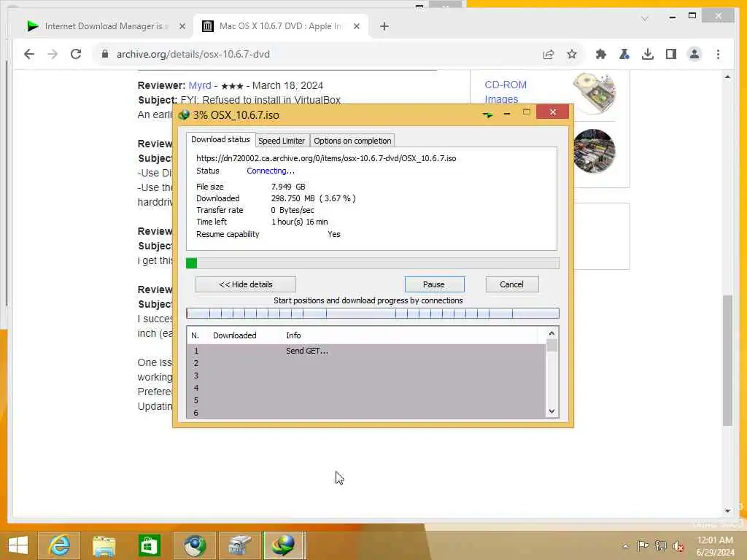Image resolution: width=747 pixels, height=560 pixels.
Task: Open the Windows Start button
Action: (x=18, y=545)
